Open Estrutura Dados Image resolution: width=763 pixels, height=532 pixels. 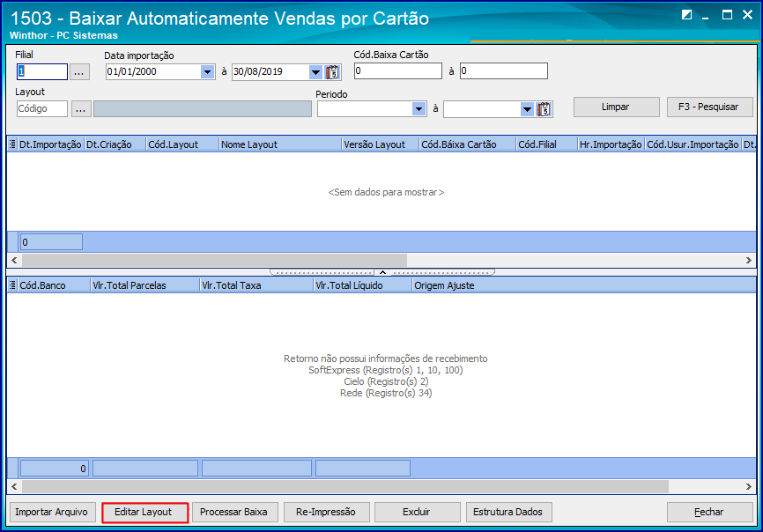(508, 512)
